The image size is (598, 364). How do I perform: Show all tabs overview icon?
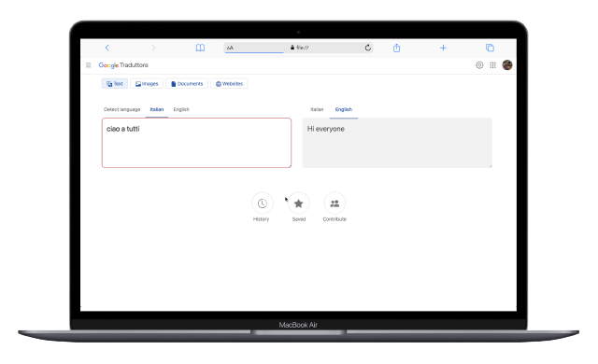pyautogui.click(x=490, y=48)
